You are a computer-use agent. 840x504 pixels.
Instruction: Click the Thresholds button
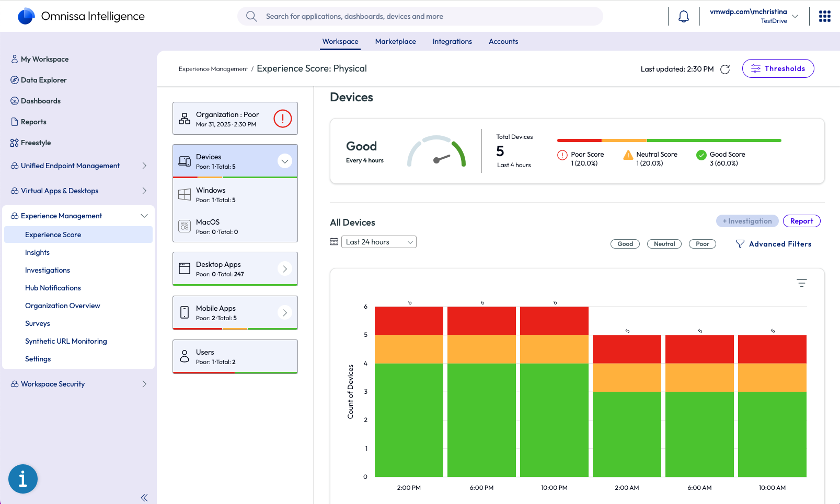click(778, 68)
